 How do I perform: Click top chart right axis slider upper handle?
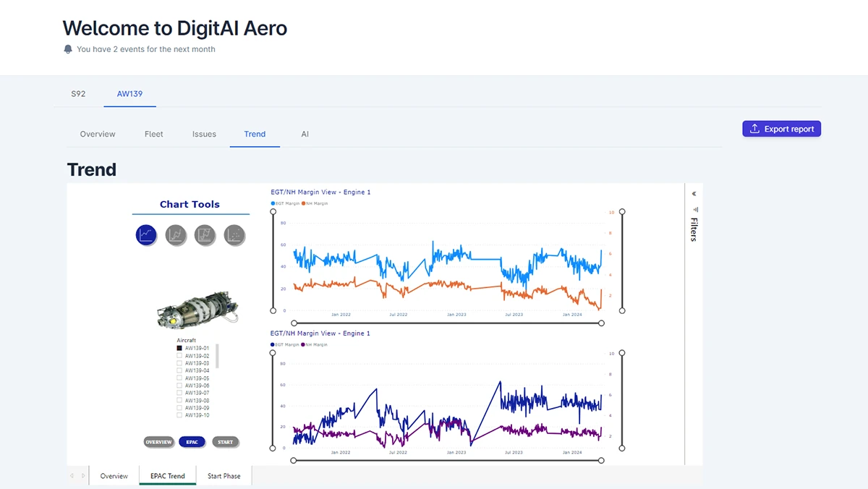(622, 213)
